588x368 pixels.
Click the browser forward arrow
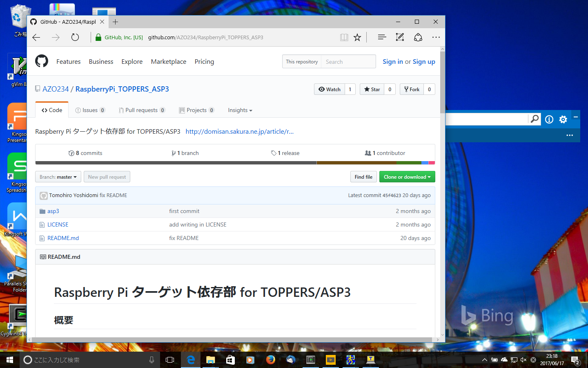pyautogui.click(x=56, y=38)
